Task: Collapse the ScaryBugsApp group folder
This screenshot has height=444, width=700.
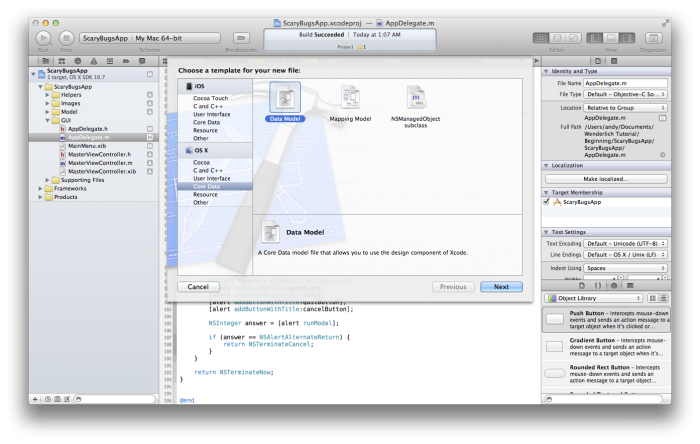Action: [x=41, y=87]
